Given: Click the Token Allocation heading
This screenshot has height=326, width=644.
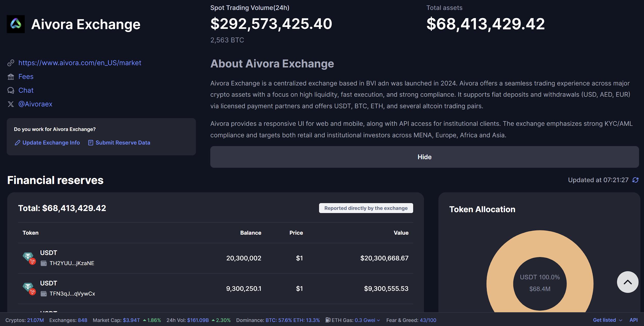Looking at the screenshot, I should click(x=482, y=209).
